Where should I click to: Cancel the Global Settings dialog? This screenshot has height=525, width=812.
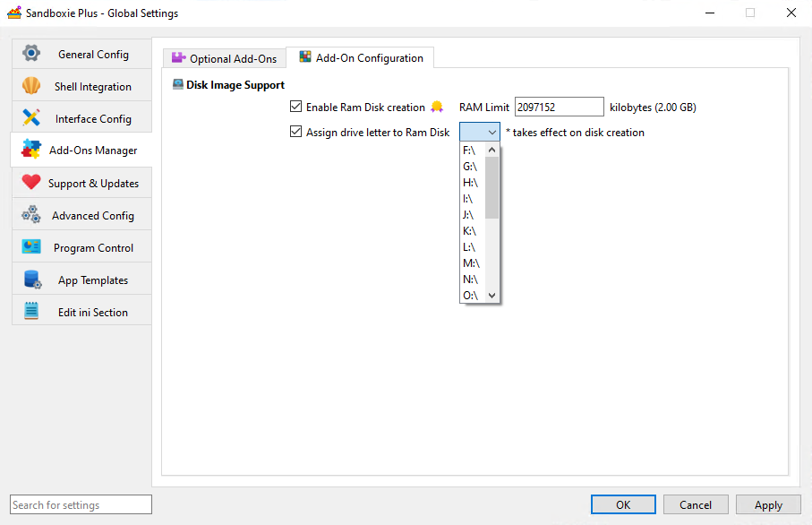click(x=696, y=504)
